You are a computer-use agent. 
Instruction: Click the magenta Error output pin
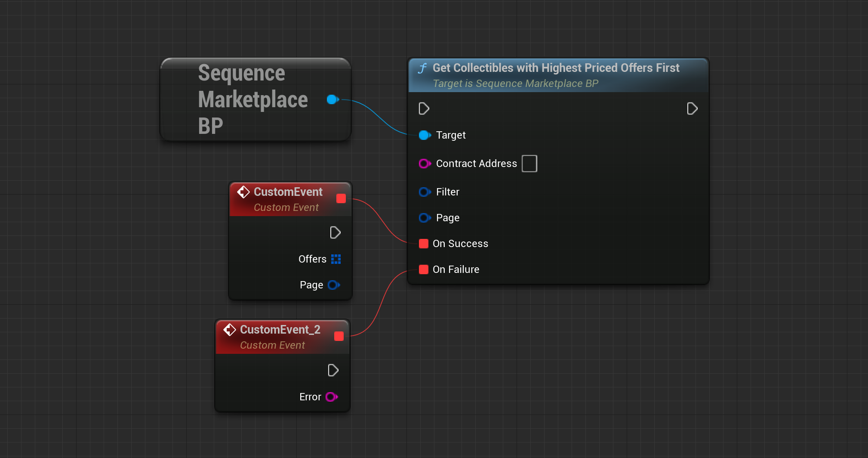click(x=331, y=397)
